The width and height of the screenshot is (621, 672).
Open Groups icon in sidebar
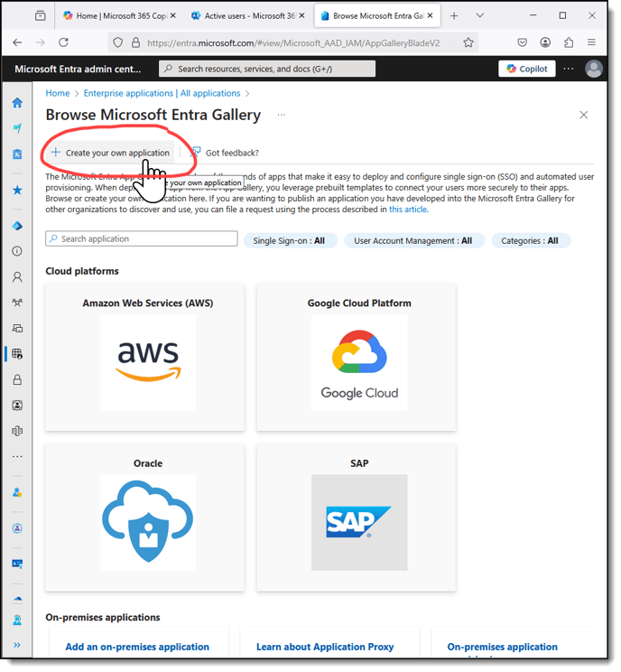click(17, 303)
